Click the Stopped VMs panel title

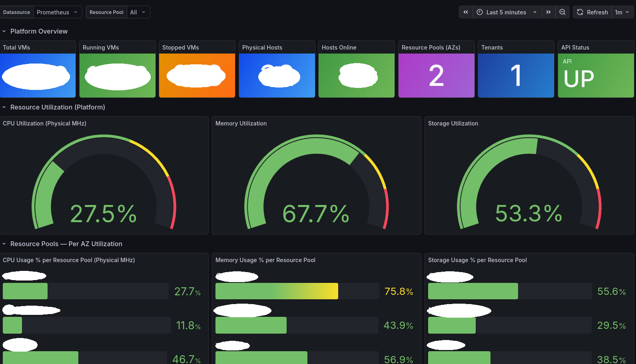pyautogui.click(x=181, y=47)
